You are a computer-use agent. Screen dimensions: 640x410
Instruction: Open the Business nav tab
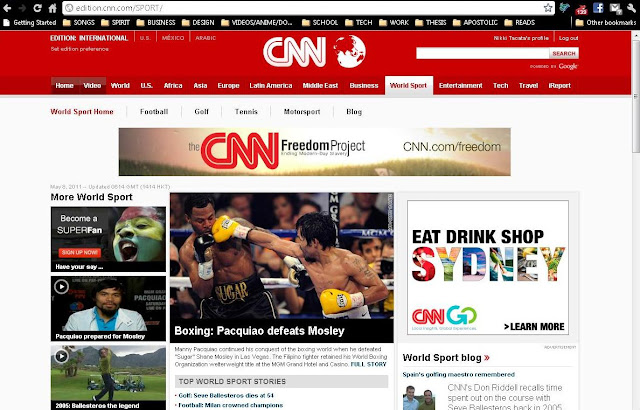364,86
